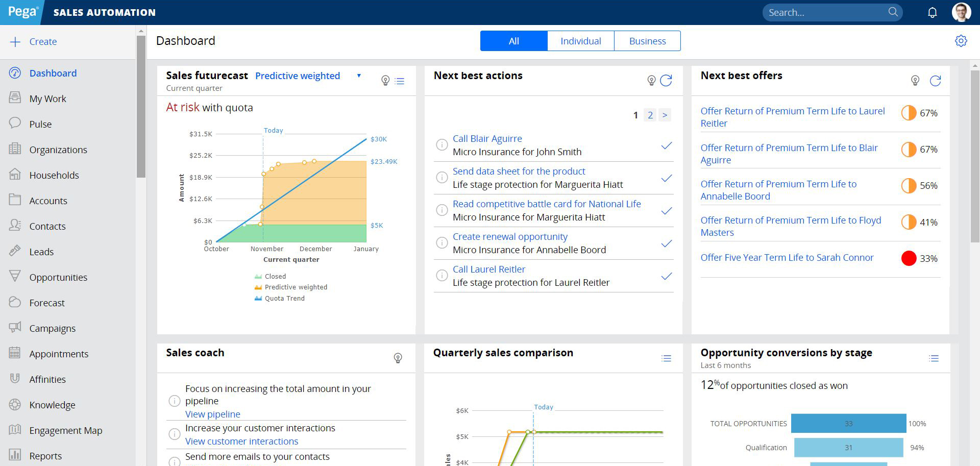
Task: Toggle Closed series in chart legend
Action: 275,277
